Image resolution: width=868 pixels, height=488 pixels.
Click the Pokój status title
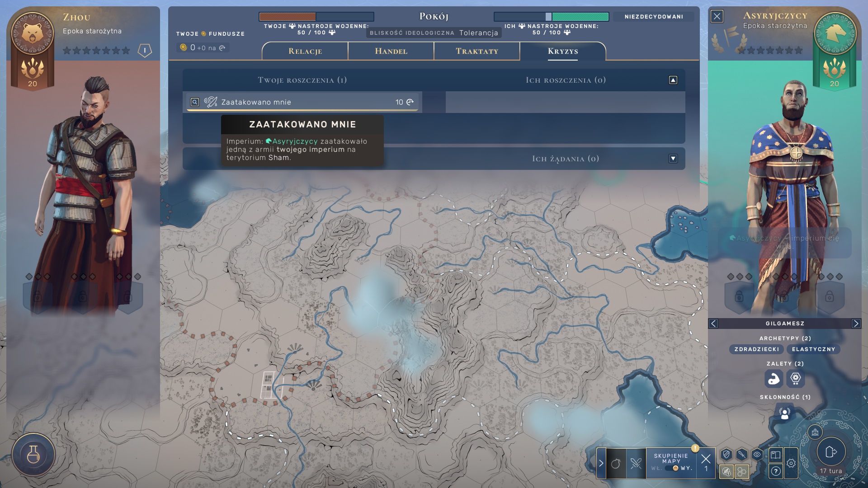(x=434, y=16)
